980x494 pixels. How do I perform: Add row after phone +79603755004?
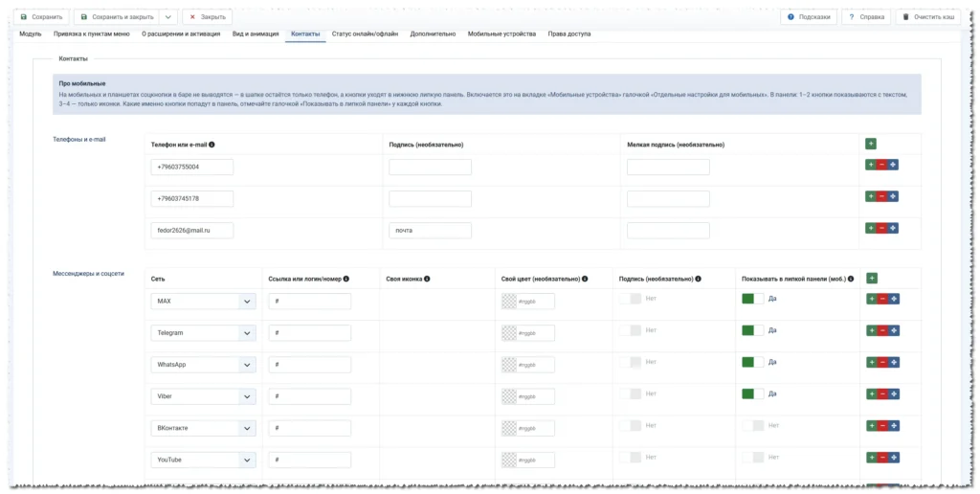871,165
